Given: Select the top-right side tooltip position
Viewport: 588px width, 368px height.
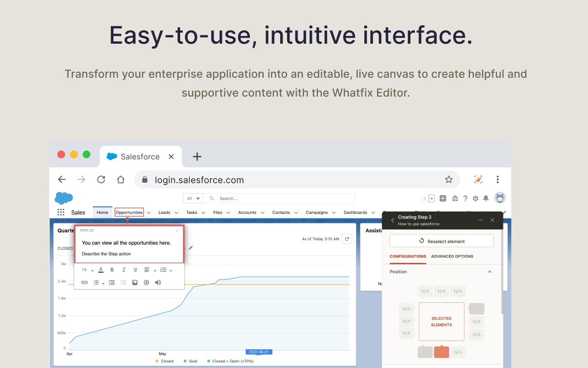Looking at the screenshot, I should [x=476, y=309].
